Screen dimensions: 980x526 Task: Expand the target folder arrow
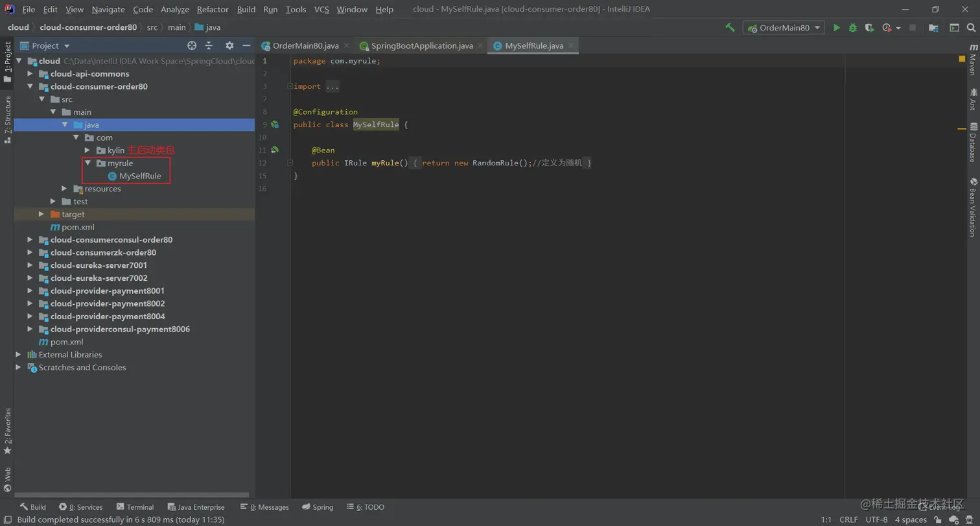(x=41, y=214)
